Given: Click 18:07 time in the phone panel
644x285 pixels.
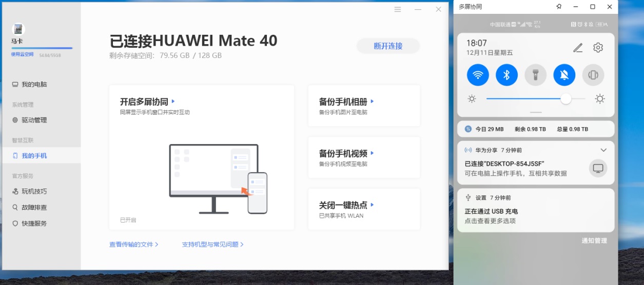Looking at the screenshot, I should click(476, 43).
